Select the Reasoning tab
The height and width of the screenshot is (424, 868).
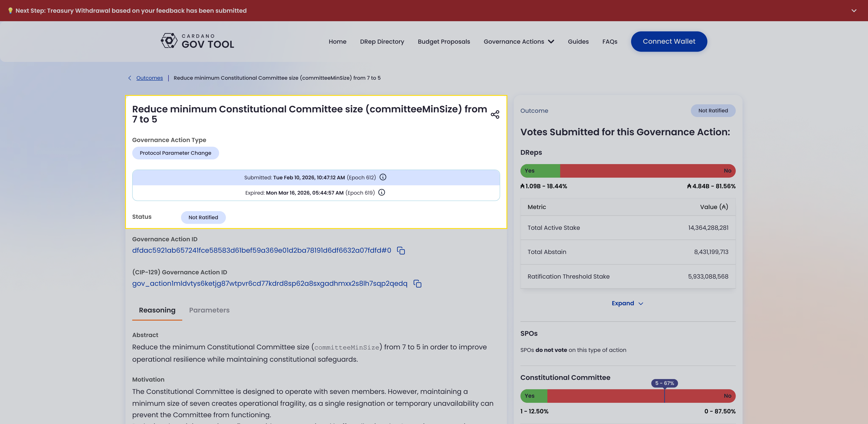click(x=157, y=310)
